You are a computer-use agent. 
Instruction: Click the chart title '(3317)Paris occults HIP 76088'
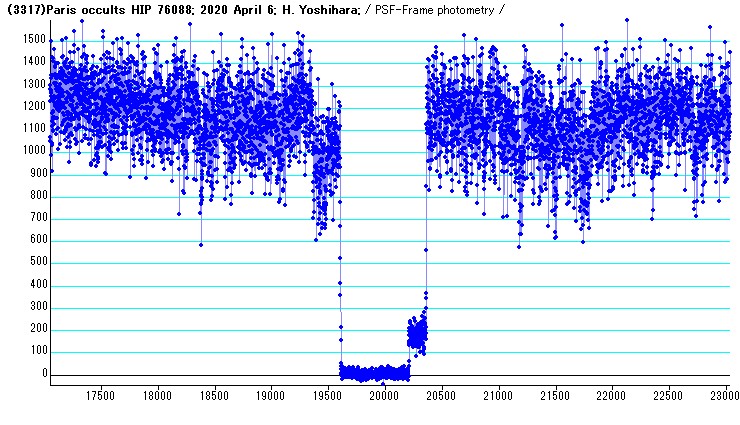[101, 10]
